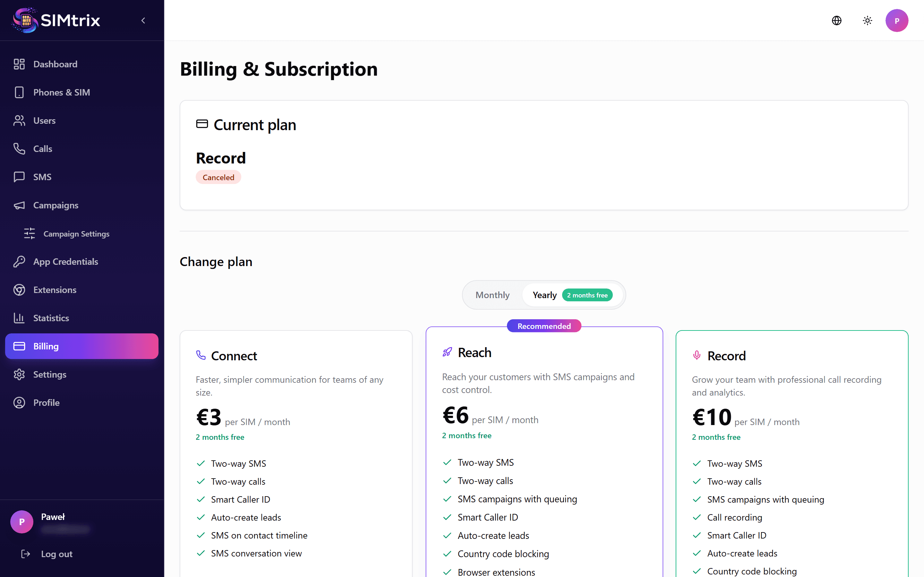Open the Dashboard page icon

pos(19,64)
